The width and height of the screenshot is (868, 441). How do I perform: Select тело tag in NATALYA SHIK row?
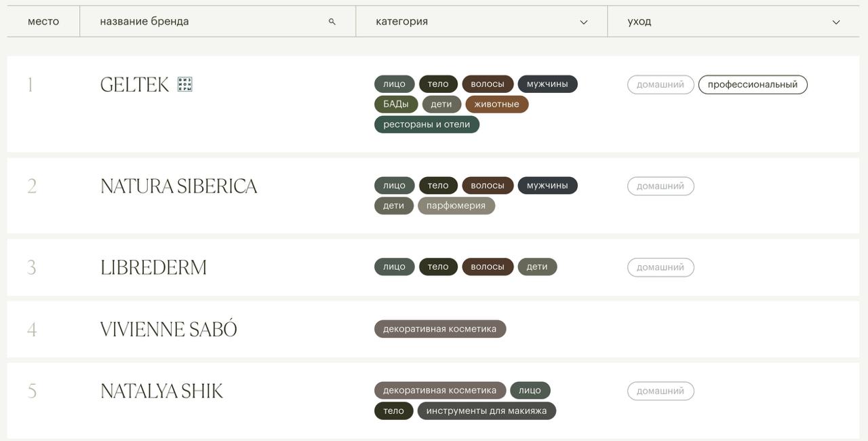(x=393, y=411)
